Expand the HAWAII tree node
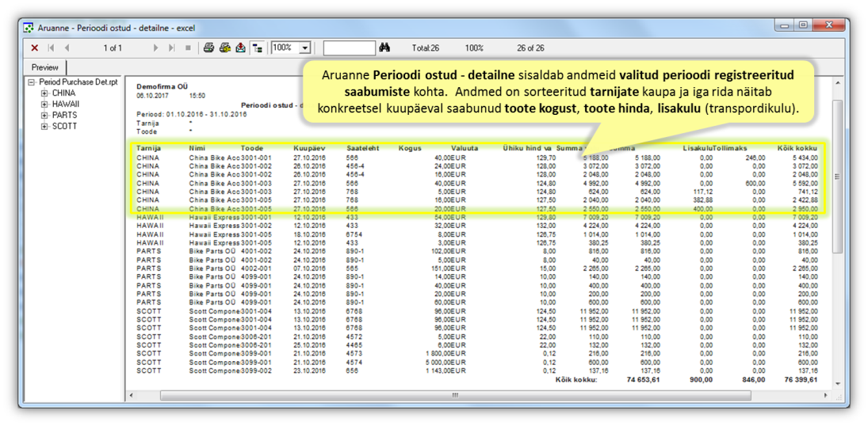The width and height of the screenshot is (868, 426). [x=44, y=104]
